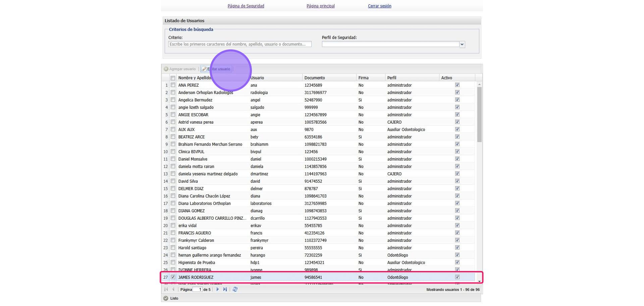Viewport: 644px width, 306px height.
Task: Open the Página de Seguridad link
Action: (246, 6)
